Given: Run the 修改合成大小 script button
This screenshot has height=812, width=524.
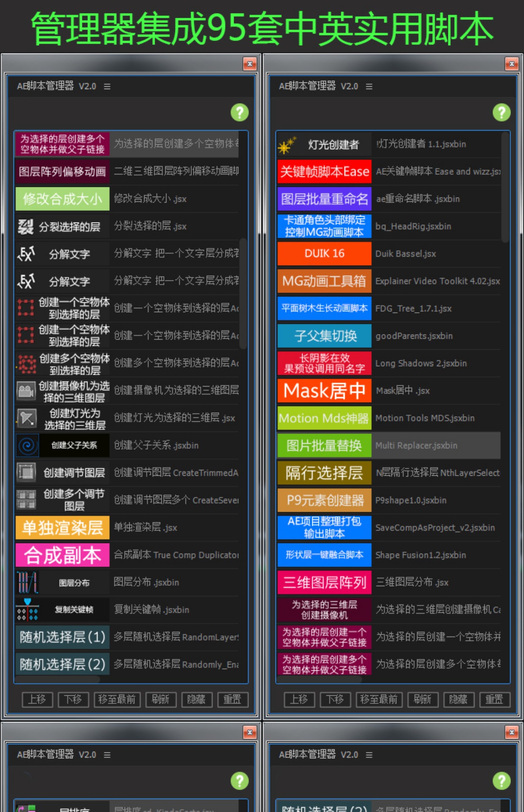Looking at the screenshot, I should click(x=63, y=199).
